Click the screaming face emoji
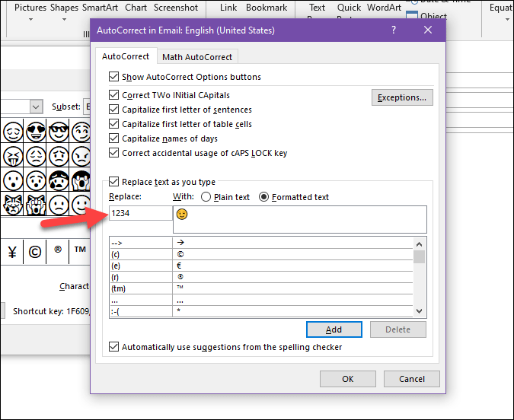The image size is (514, 420). coord(79,181)
